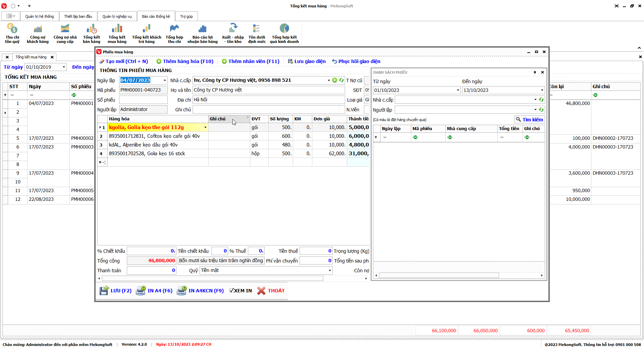Open Công nợ khách hàng report
644x348 pixels.
pyautogui.click(x=38, y=33)
